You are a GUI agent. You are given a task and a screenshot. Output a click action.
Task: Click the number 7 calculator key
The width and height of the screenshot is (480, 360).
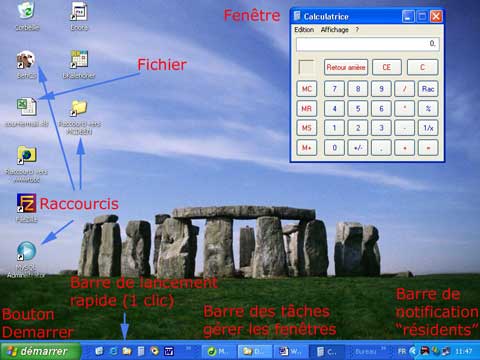point(334,89)
